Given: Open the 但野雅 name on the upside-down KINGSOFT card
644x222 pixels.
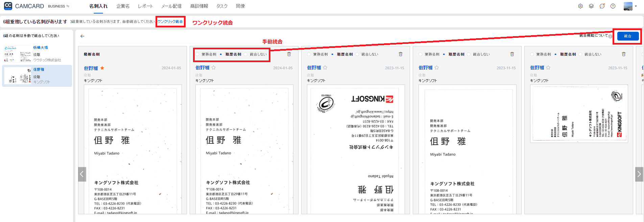Looking at the screenshot, I should pos(314,68).
